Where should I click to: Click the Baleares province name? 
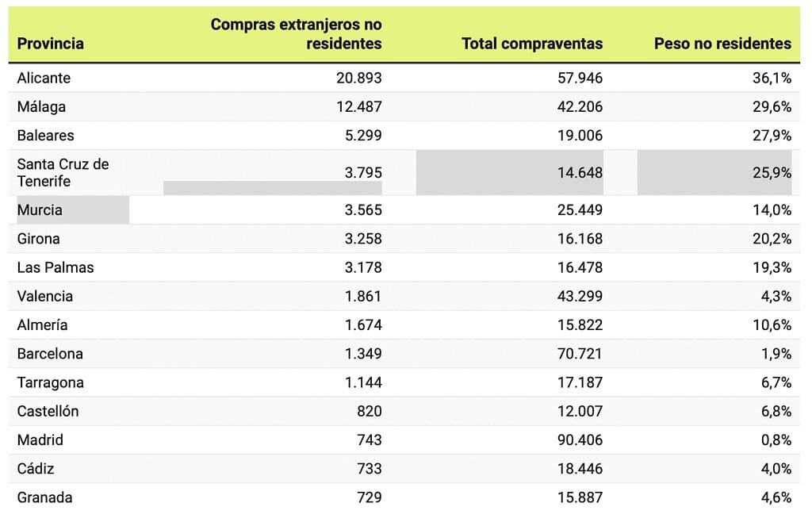(x=45, y=135)
